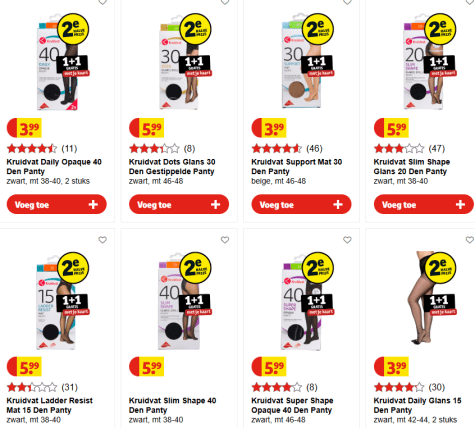
Task: Click heart icon on Slim Shape 40 Den Panty
Action: coord(225,240)
